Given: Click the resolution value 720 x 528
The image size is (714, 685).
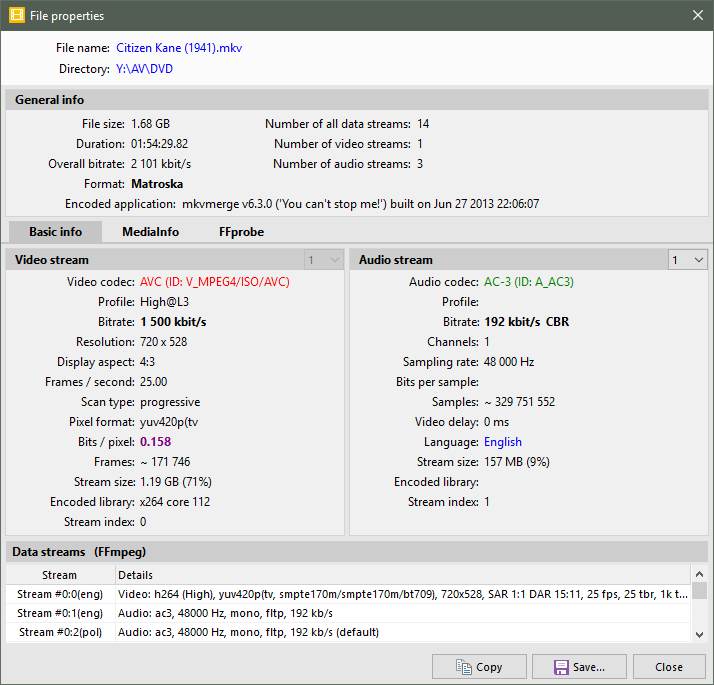Looking at the screenshot, I should [x=163, y=342].
